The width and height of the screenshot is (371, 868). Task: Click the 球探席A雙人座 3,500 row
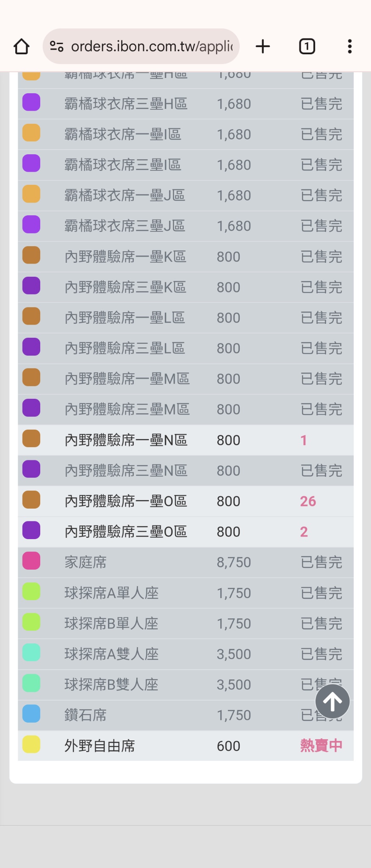185,654
